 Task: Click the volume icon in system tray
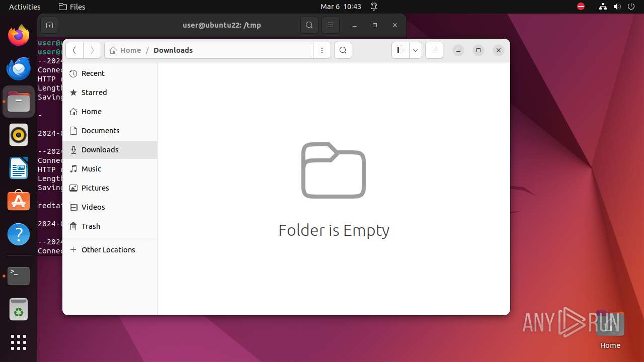coord(617,7)
